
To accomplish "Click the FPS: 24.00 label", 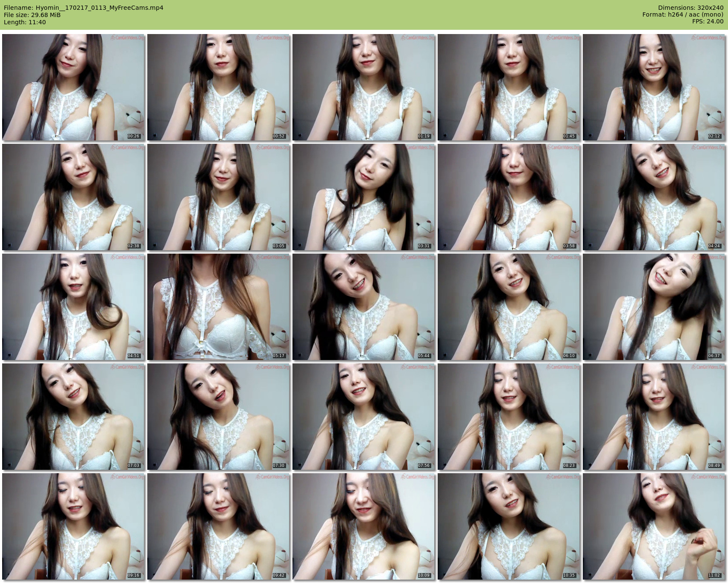I will click(x=708, y=21).
